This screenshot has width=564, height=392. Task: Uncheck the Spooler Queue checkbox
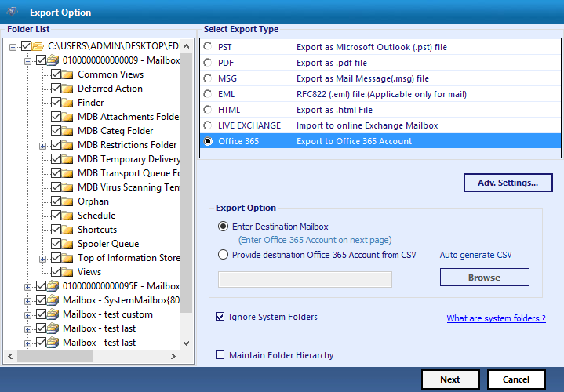pyautogui.click(x=56, y=244)
